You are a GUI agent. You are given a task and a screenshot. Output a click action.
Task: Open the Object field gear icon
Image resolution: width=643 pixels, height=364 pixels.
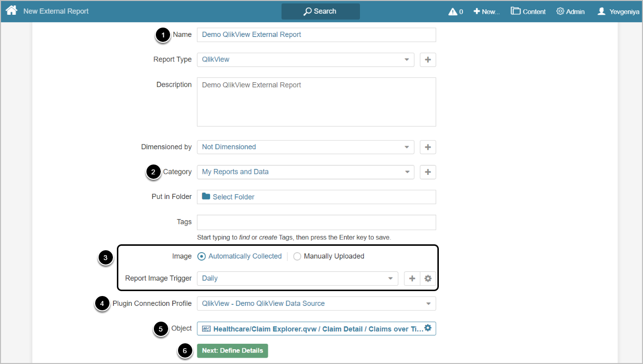pyautogui.click(x=428, y=328)
